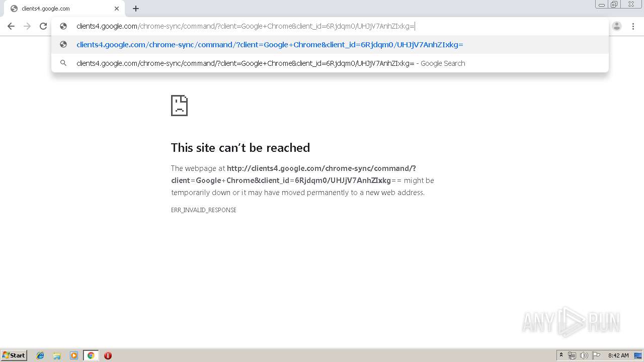Open the Chrome three-dot menu
The height and width of the screenshot is (362, 644).
(x=633, y=26)
